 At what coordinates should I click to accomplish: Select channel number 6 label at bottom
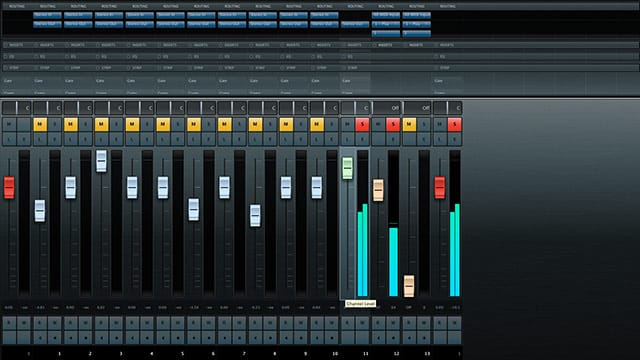[213, 354]
